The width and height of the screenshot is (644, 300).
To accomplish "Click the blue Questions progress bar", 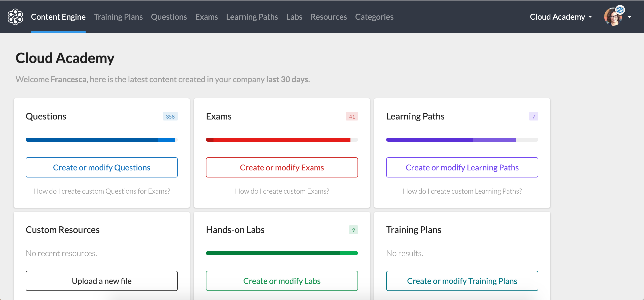I will (x=102, y=140).
